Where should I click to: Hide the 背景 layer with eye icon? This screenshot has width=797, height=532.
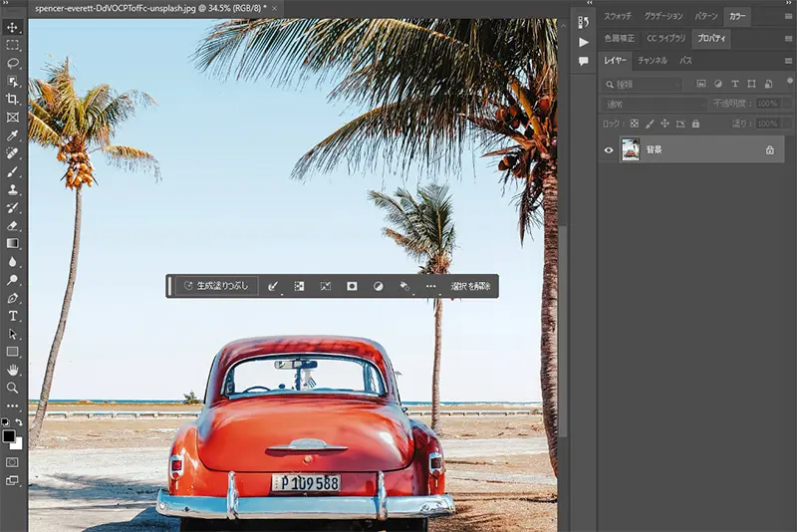(x=610, y=149)
